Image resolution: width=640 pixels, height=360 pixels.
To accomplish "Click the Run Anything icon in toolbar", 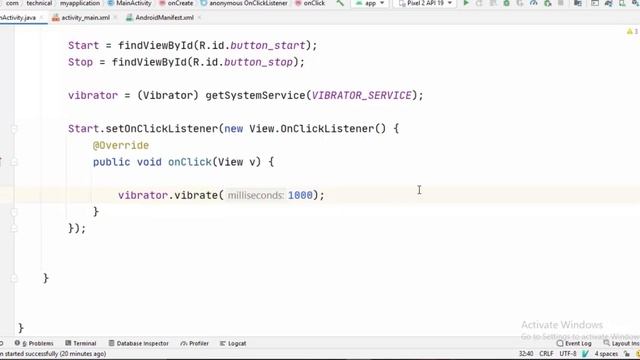I will [x=595, y=3].
